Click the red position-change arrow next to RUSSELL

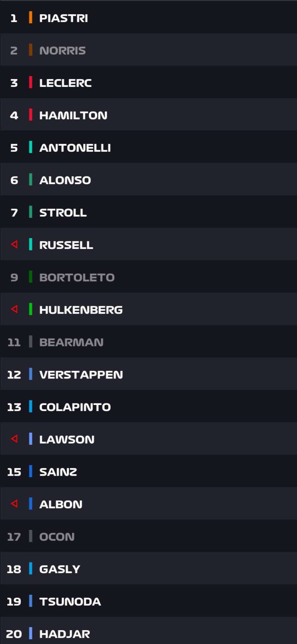[15, 245]
